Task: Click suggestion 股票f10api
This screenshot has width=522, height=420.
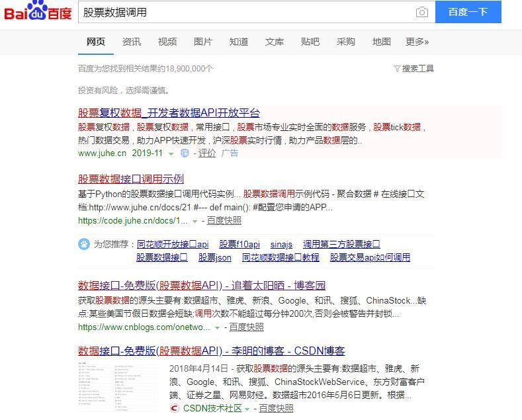Action: [239, 244]
